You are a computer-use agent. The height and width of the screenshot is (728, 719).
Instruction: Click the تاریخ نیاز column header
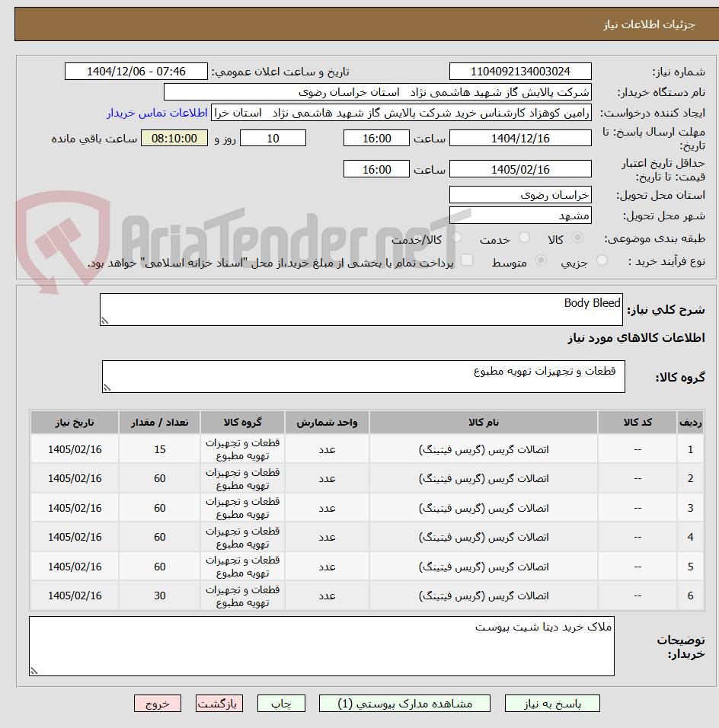pyautogui.click(x=75, y=422)
